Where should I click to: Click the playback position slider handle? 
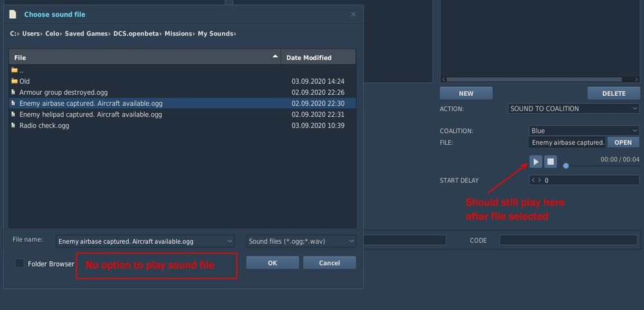566,166
